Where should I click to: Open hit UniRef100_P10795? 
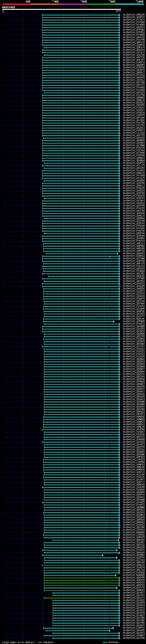click(134, 40)
